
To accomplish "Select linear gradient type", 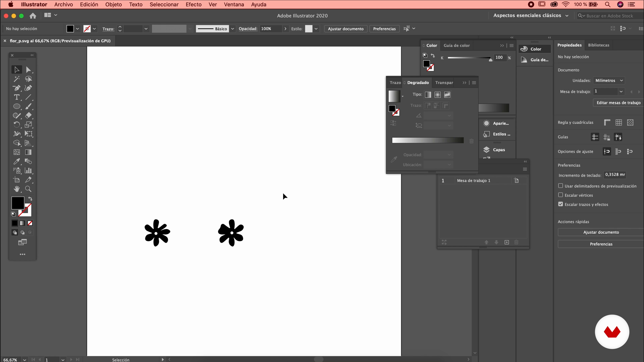I will click(x=428, y=95).
